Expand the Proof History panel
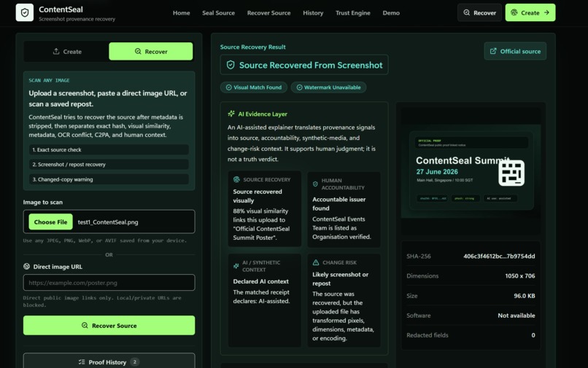Screen dimensions: 588x368 [109, 361]
